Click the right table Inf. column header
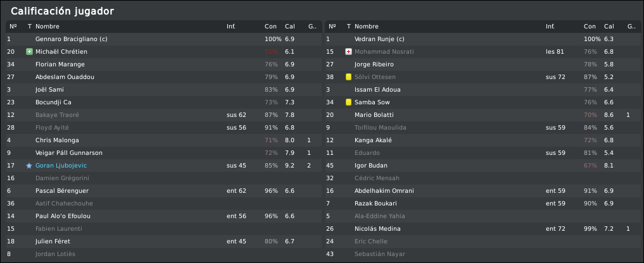644x263 pixels. [x=550, y=27]
